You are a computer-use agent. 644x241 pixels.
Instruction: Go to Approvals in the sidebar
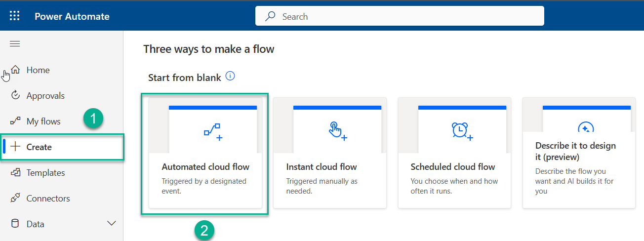[45, 96]
